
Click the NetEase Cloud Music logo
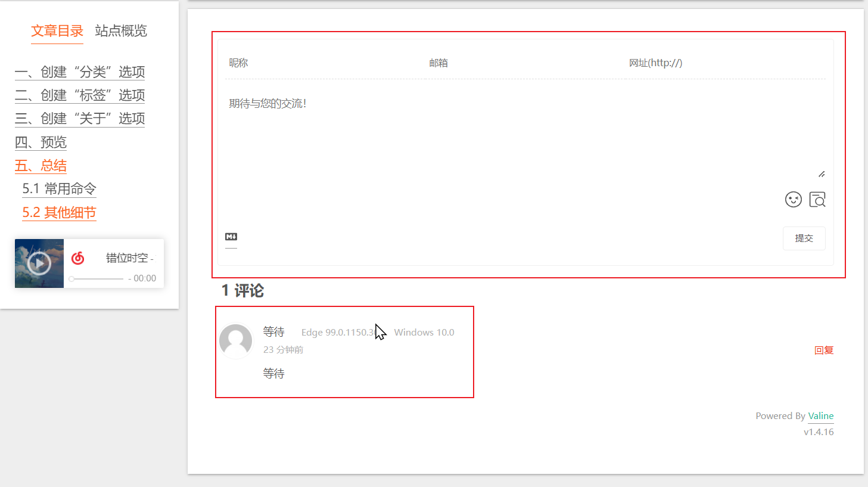coord(77,258)
